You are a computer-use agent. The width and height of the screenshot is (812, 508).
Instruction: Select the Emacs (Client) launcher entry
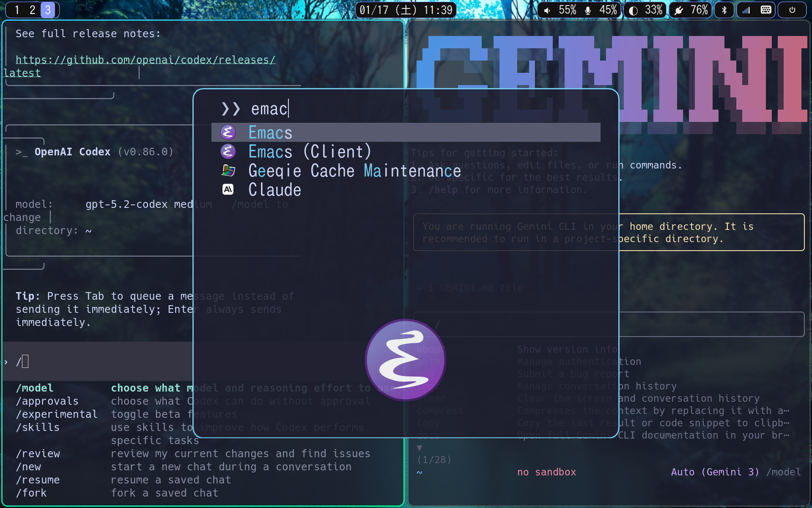click(310, 152)
